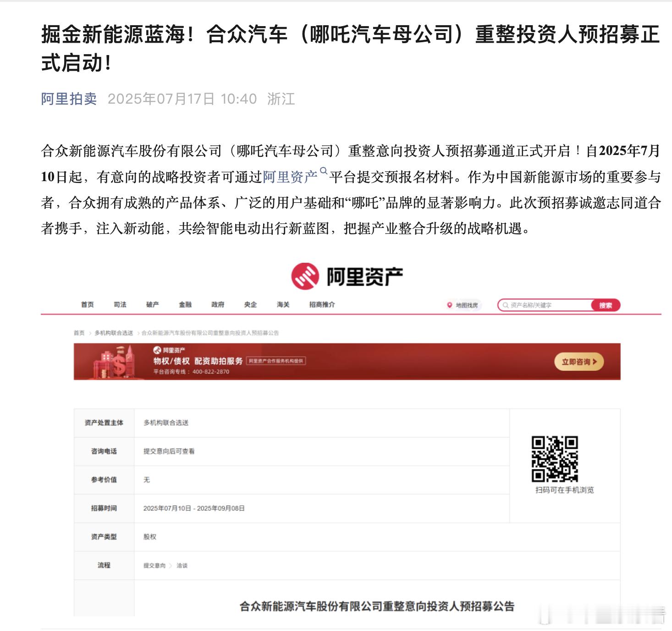Click the 2025年07月17日 10:40 timestamp
The image size is (672, 631).
(x=182, y=99)
